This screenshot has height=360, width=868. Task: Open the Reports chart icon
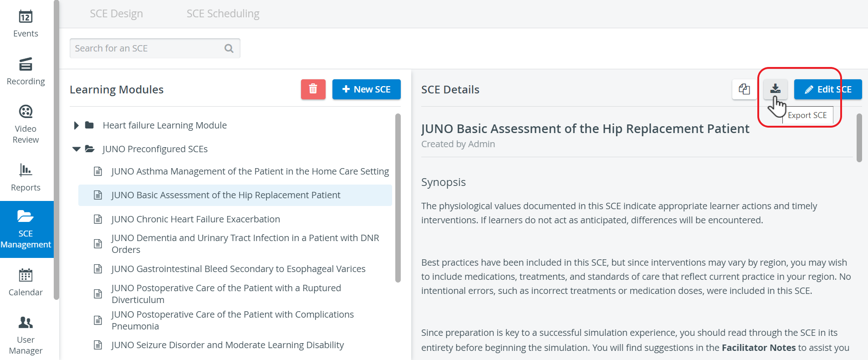(x=26, y=170)
